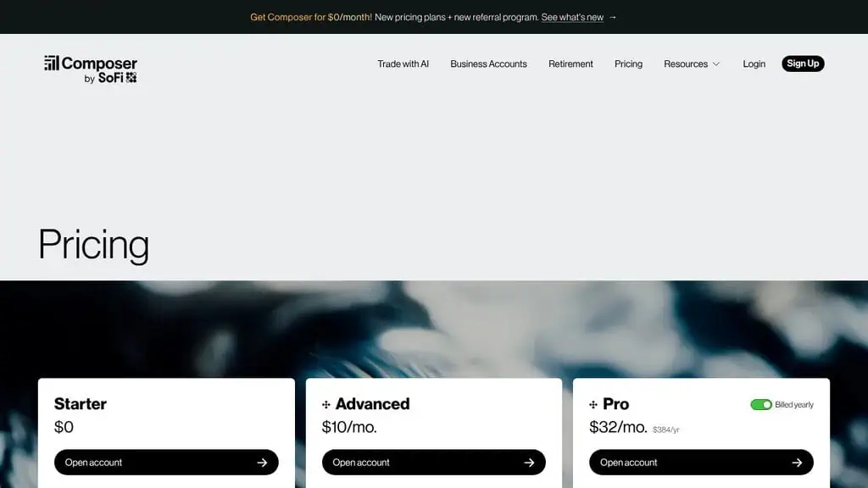The height and width of the screenshot is (488, 868).
Task: Click the Advanced plan sparkle icon
Action: pyautogui.click(x=326, y=404)
